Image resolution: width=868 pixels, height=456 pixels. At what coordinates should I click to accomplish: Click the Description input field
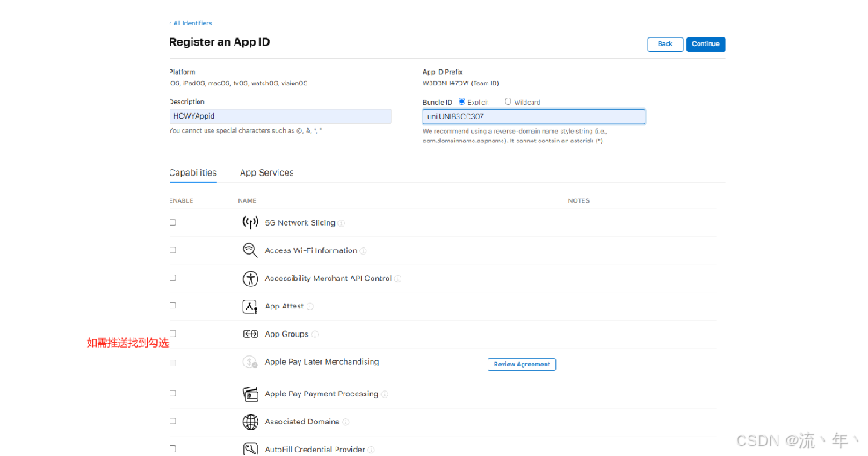280,116
